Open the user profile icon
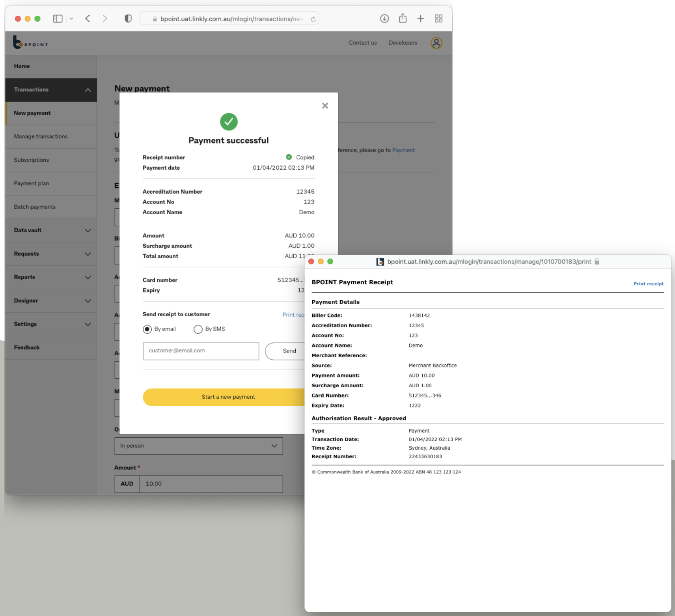The height and width of the screenshot is (616, 675). tap(436, 43)
